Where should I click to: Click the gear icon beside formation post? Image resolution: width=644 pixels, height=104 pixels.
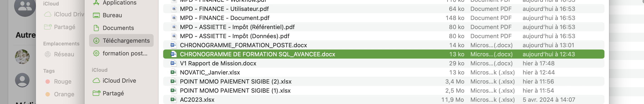click(x=96, y=54)
